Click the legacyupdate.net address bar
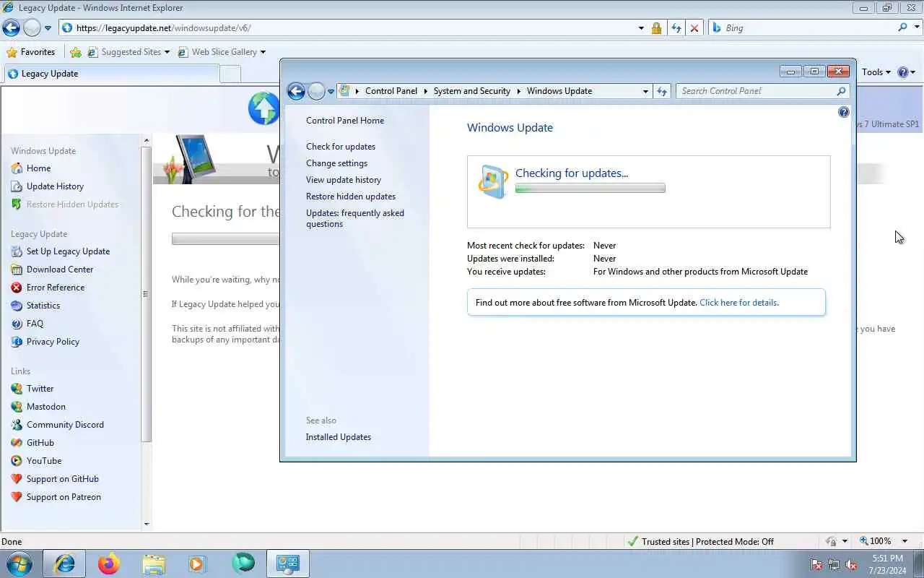The image size is (924, 578). [x=346, y=28]
